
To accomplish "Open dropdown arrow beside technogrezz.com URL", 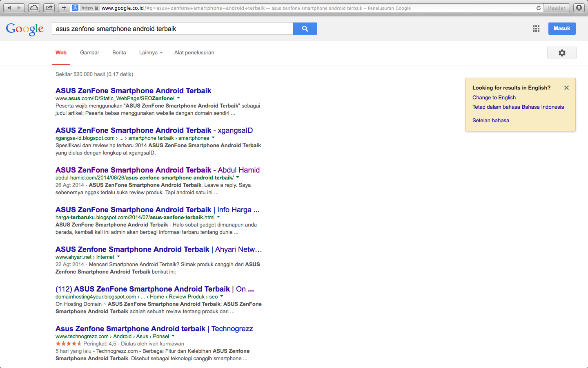I will tap(173, 336).
